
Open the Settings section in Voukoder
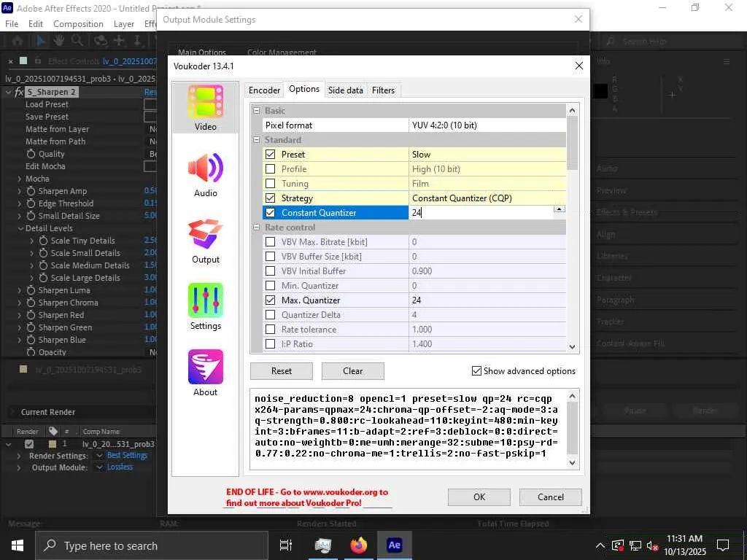[205, 307]
